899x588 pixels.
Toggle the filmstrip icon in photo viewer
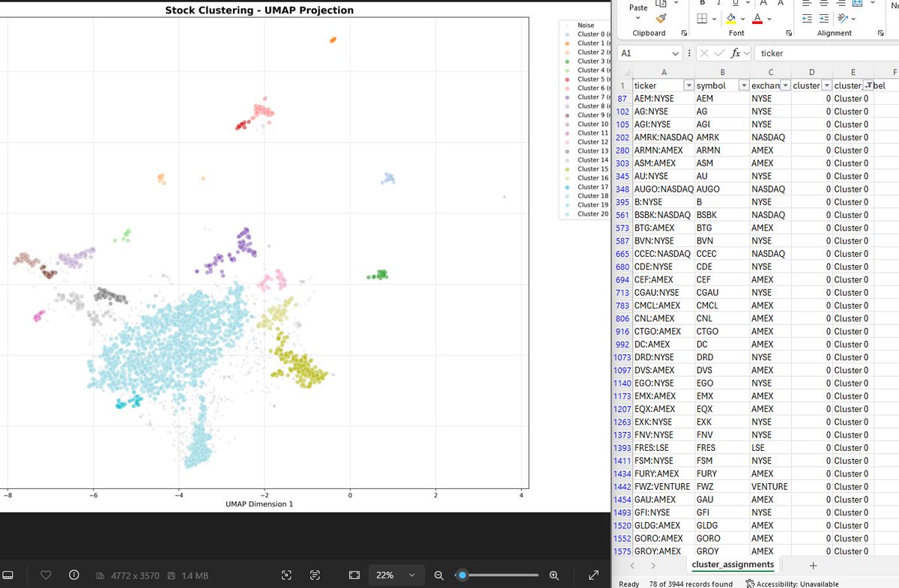coord(8,575)
